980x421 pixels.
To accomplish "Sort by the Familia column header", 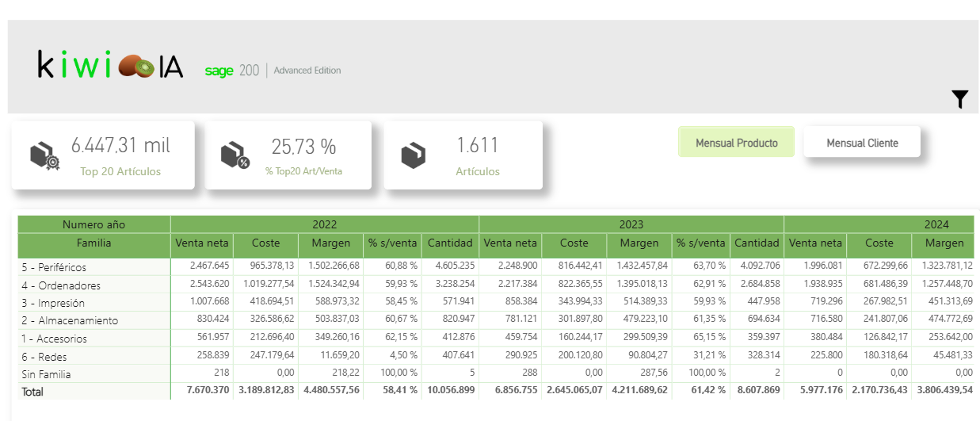I will coord(93,243).
